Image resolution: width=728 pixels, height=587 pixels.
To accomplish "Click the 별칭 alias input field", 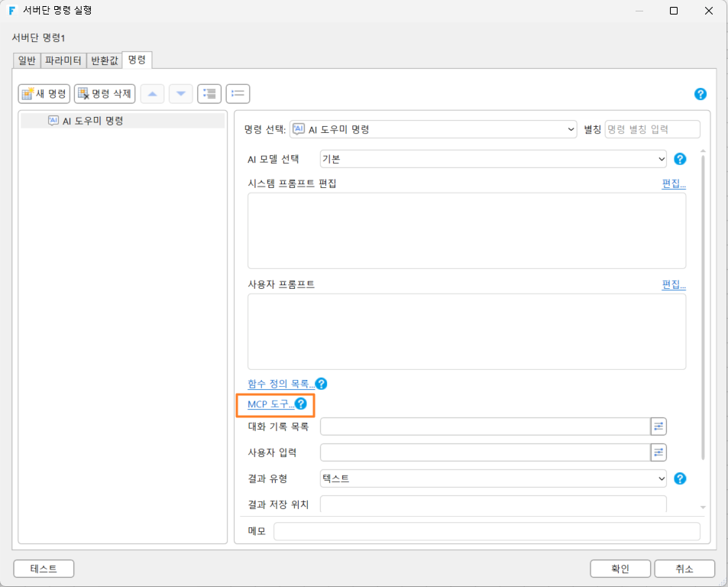I will tap(652, 130).
